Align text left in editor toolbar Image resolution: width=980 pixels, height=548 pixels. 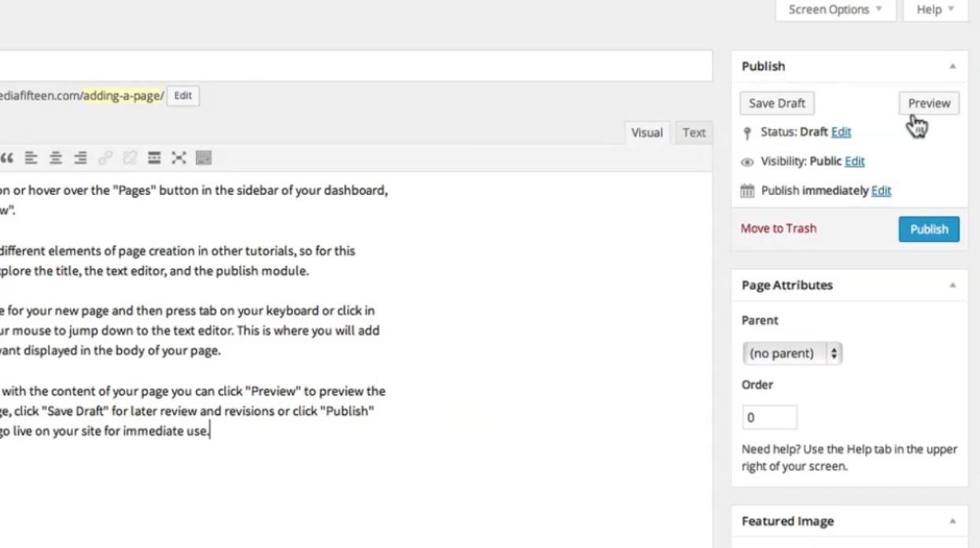point(31,158)
